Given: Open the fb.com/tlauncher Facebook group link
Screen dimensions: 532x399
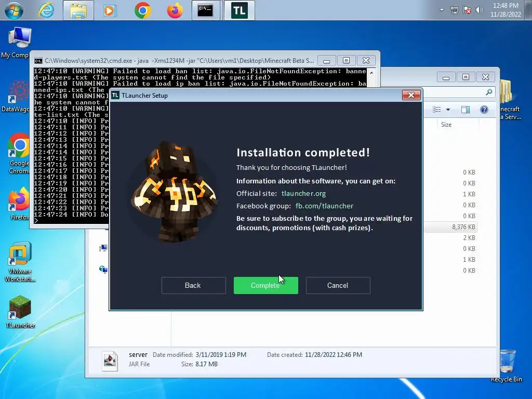Looking at the screenshot, I should click(x=324, y=206).
